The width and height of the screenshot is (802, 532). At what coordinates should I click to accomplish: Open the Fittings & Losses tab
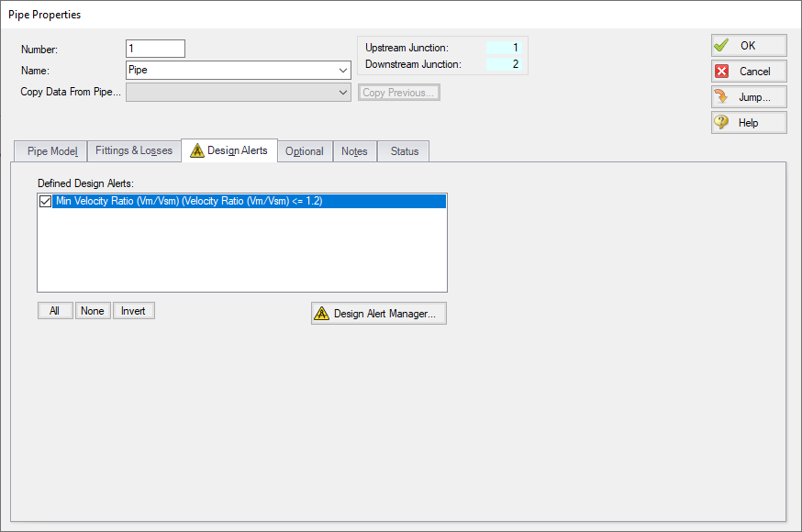pyautogui.click(x=134, y=151)
